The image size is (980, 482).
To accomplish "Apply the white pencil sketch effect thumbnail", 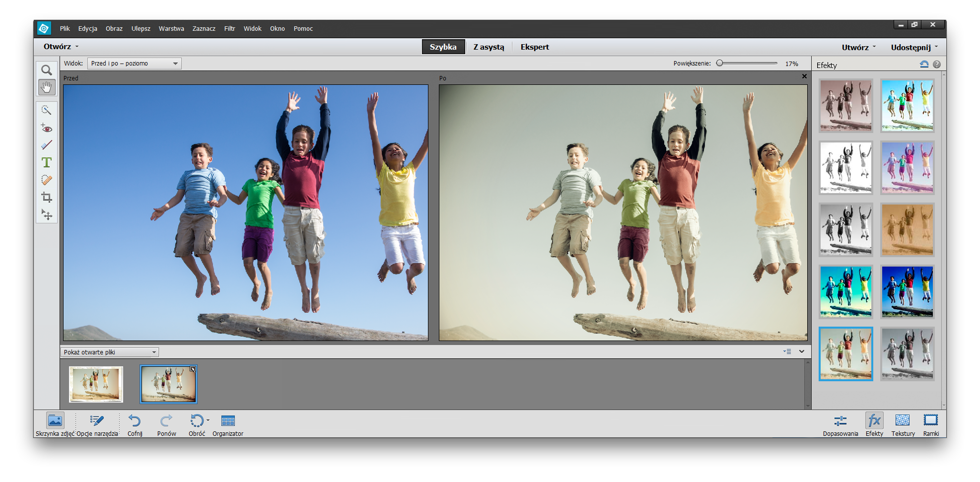I will tap(846, 168).
